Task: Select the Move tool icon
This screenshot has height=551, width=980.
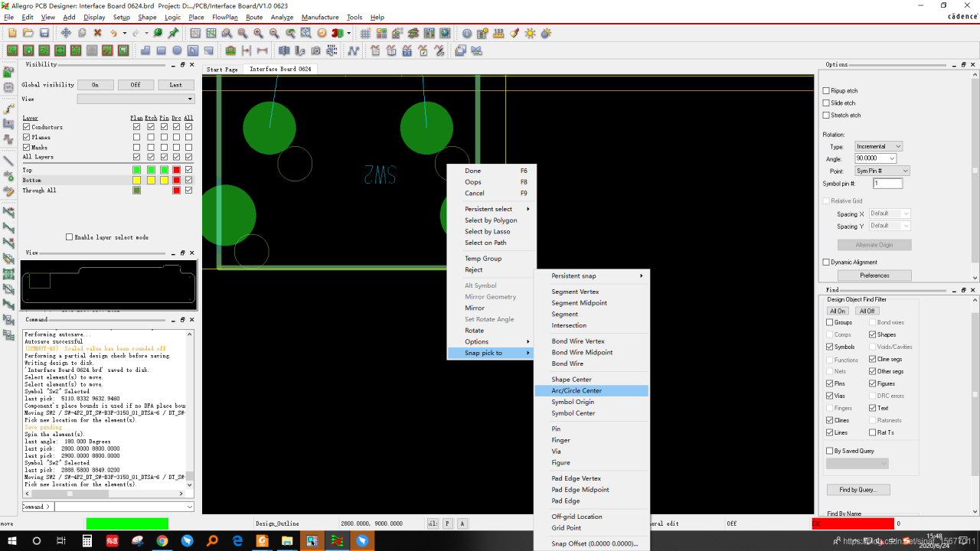Action: tap(66, 33)
